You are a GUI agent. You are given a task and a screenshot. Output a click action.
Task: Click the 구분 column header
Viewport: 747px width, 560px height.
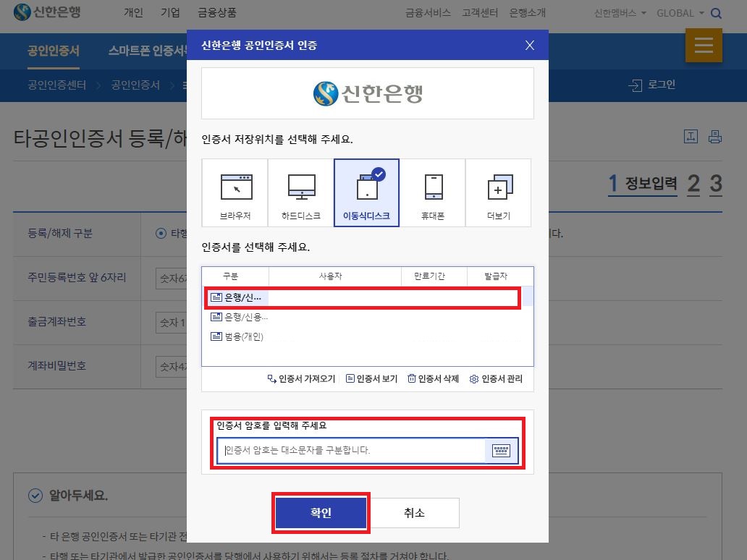[x=231, y=276]
